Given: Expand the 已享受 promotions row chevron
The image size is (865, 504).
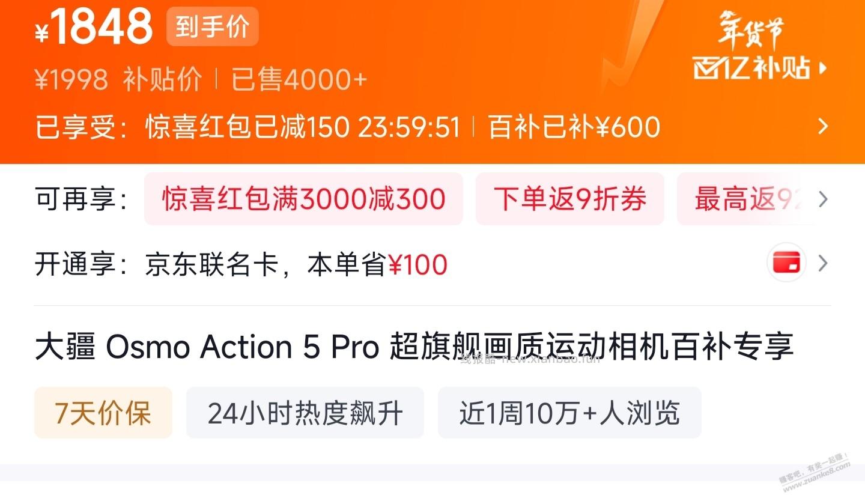Looking at the screenshot, I should (824, 127).
